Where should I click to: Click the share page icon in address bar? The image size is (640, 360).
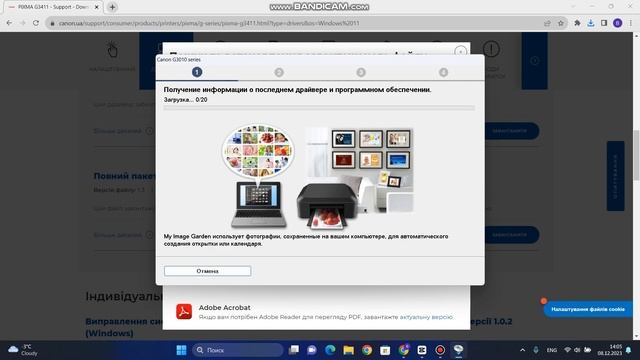[x=547, y=23]
